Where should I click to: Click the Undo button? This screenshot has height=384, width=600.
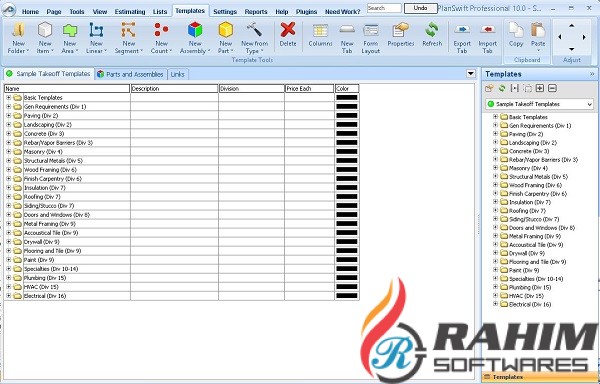[x=420, y=8]
